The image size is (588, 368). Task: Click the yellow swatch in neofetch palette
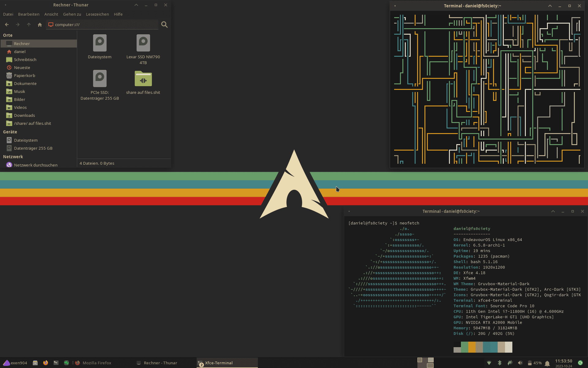click(472, 347)
